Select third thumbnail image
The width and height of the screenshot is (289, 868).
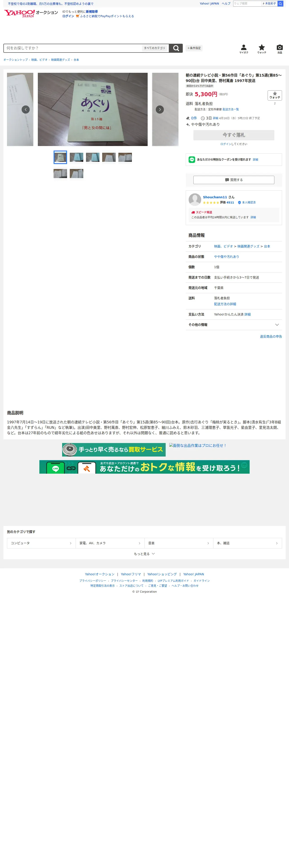[93, 157]
